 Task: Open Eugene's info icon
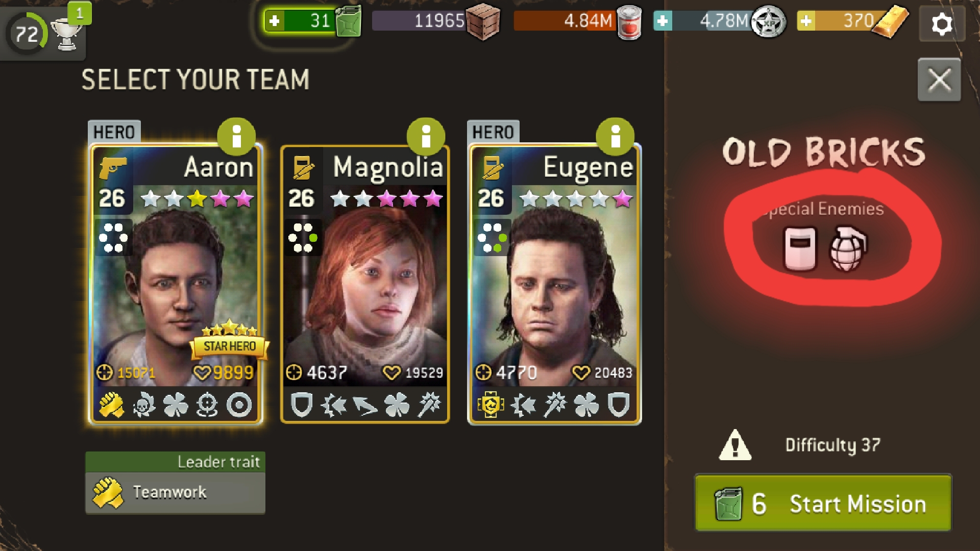pos(615,137)
